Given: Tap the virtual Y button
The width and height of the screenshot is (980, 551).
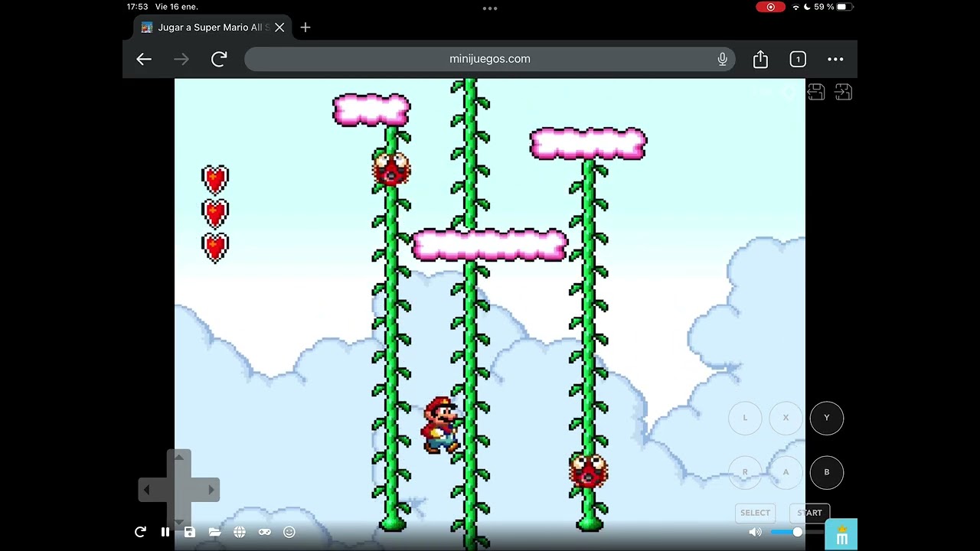Looking at the screenshot, I should 827,418.
